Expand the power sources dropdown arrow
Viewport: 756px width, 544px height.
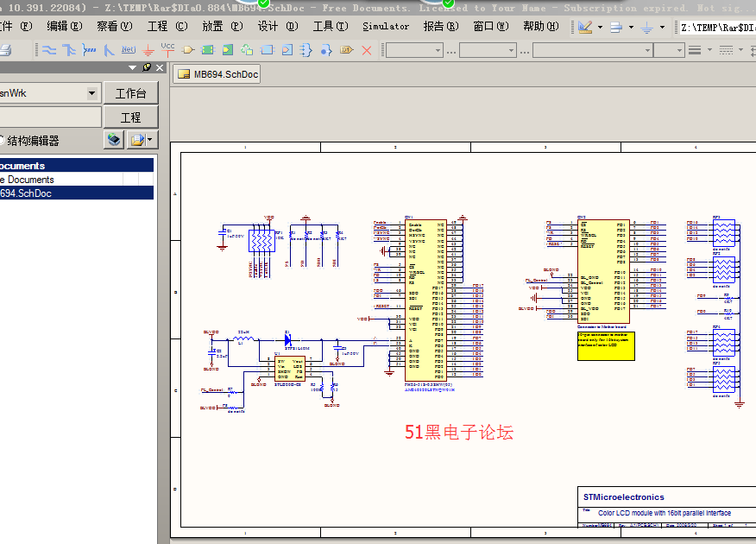pyautogui.click(x=663, y=28)
